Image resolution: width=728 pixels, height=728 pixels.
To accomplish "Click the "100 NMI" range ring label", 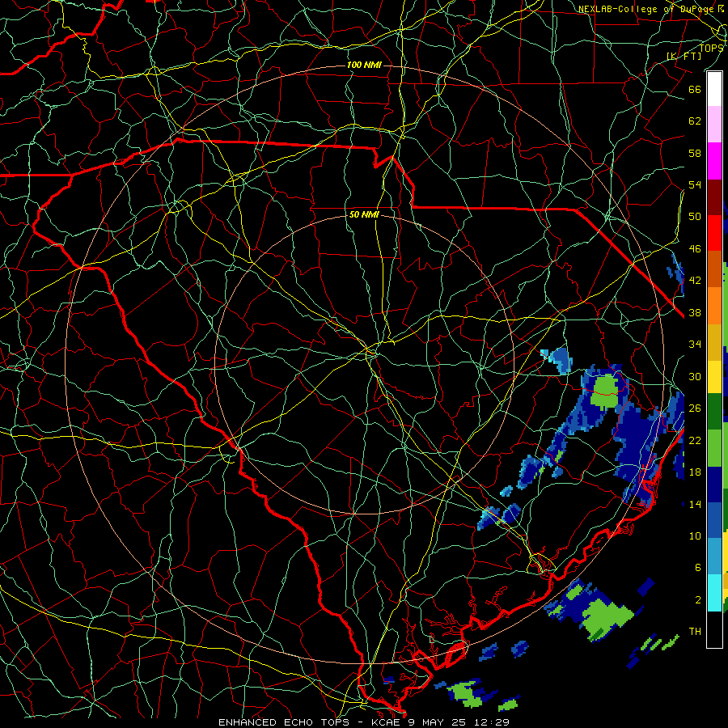I will 364,65.
